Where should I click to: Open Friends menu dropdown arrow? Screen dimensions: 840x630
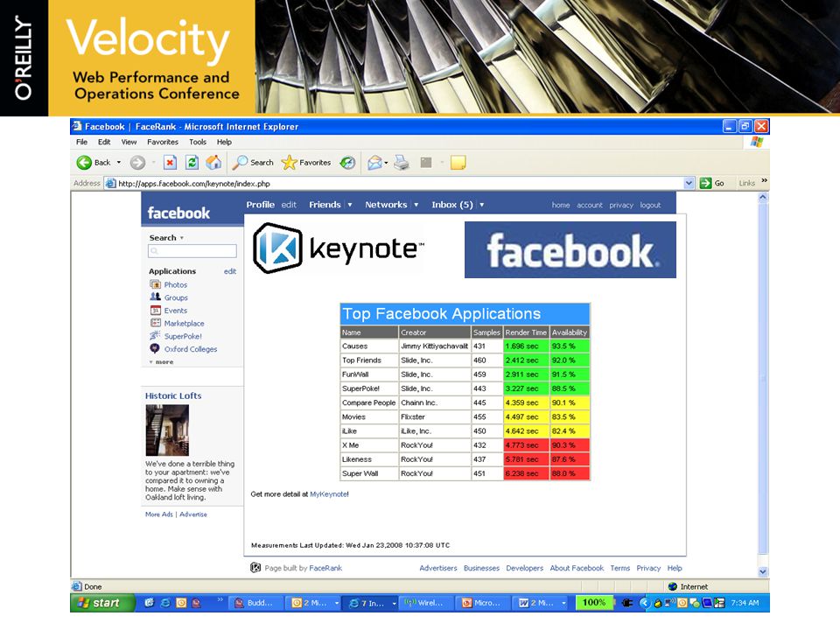(350, 205)
